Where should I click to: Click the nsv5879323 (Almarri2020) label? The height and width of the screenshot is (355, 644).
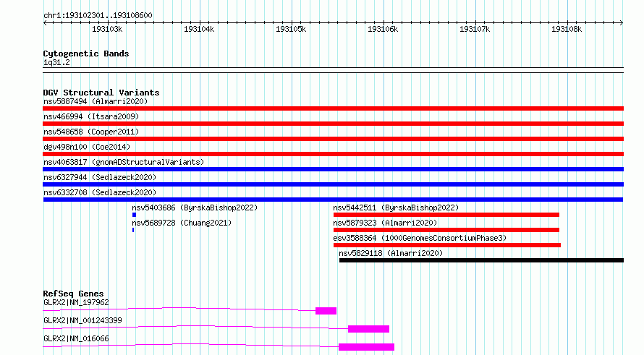pos(385,223)
